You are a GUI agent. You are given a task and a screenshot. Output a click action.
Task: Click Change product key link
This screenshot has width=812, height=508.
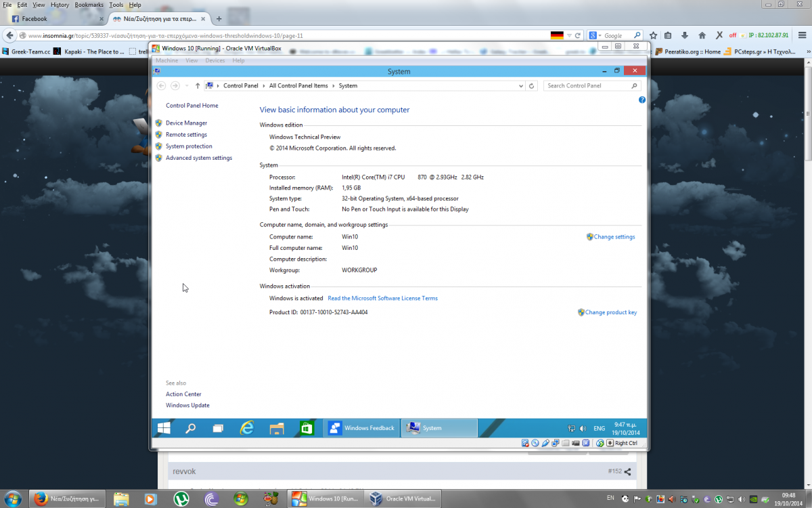(x=611, y=313)
